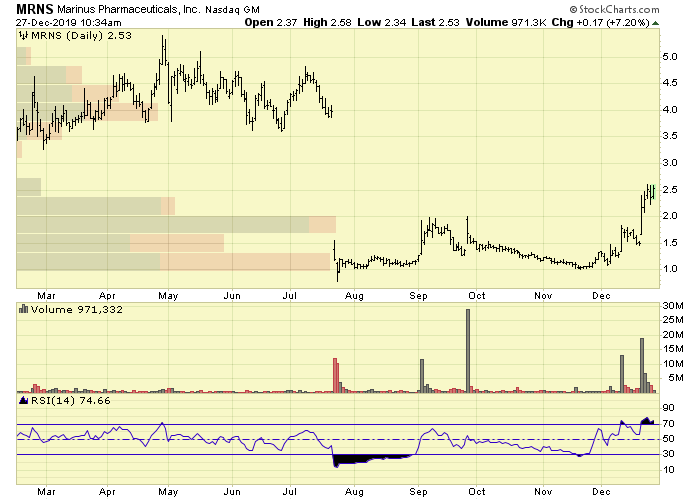
Task: Click the longest volume-by-price bar near 2.0
Action: 176,225
